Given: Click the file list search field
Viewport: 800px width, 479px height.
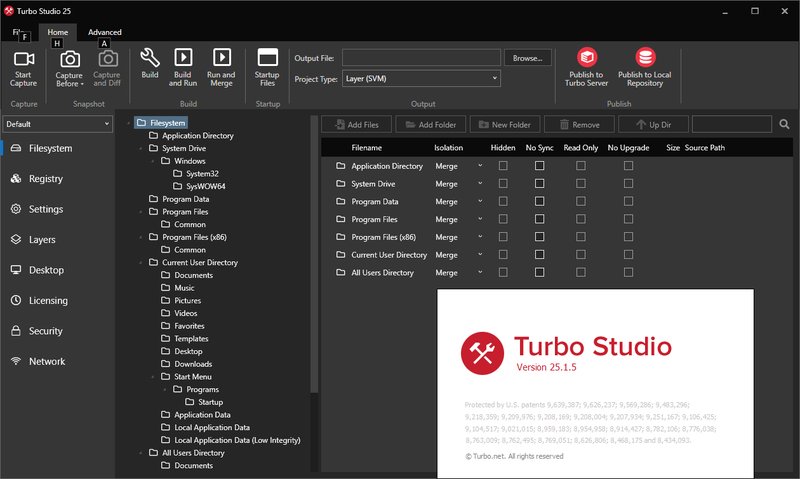Looking at the screenshot, I should (732, 124).
